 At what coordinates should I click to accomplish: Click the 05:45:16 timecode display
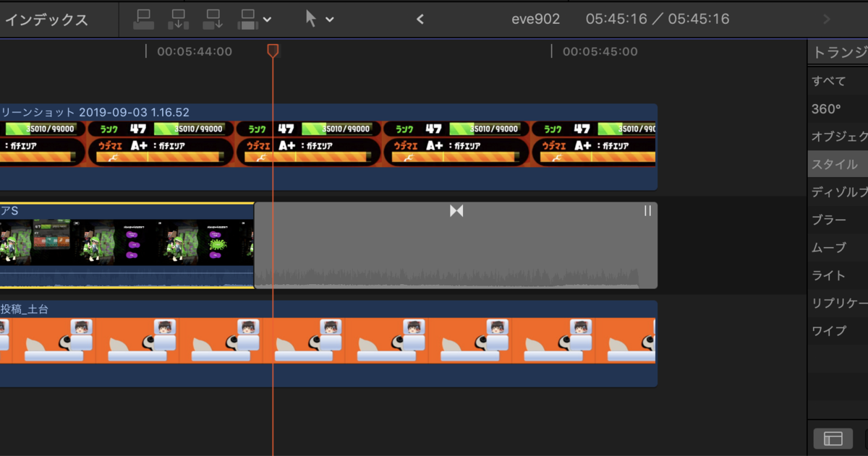pyautogui.click(x=658, y=20)
